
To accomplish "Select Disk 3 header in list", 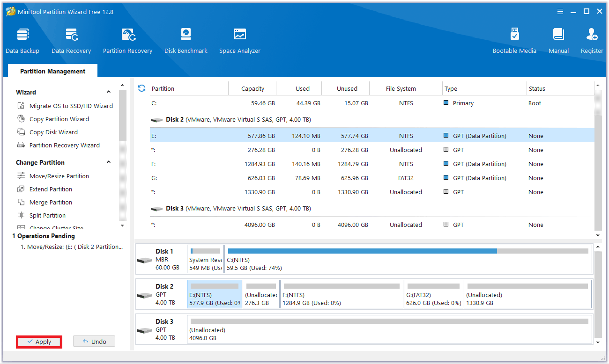I will pos(372,208).
